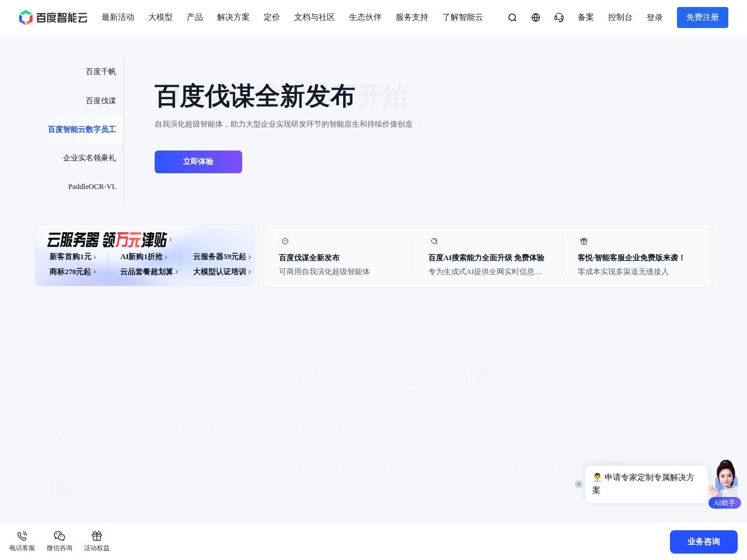Click the 微信咨询 WeChat icon
Viewport: 747px width, 560px height.
[59, 536]
